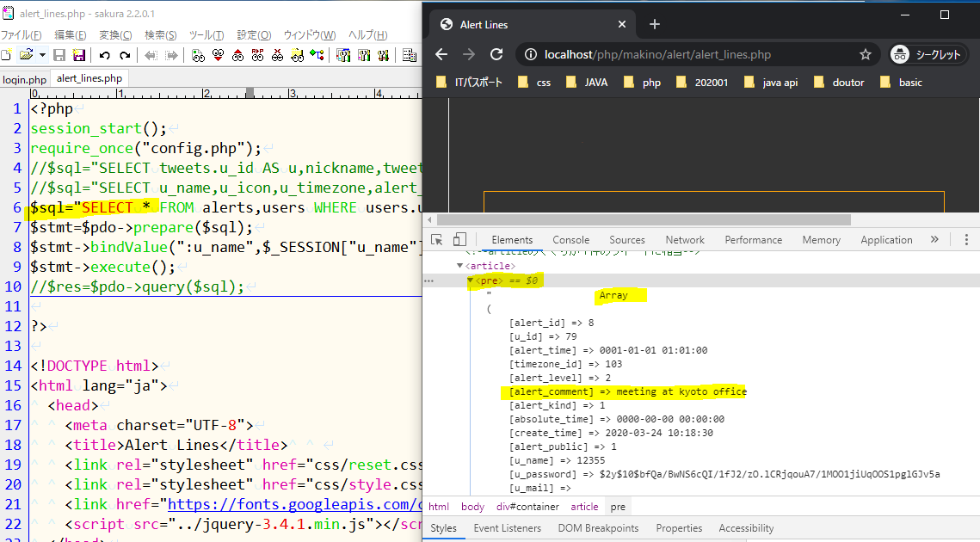Click the find search binoculars icon
Viewport: 980px width, 542px height.
[x=198, y=55]
